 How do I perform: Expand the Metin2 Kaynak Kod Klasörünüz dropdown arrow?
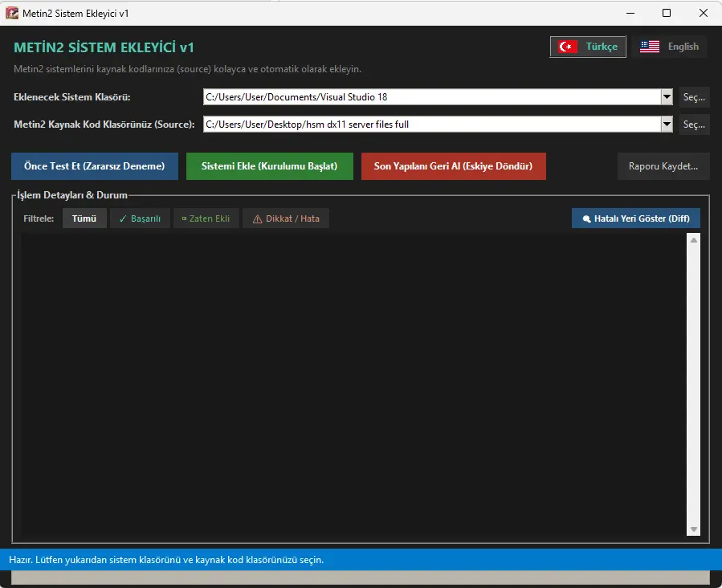(667, 125)
